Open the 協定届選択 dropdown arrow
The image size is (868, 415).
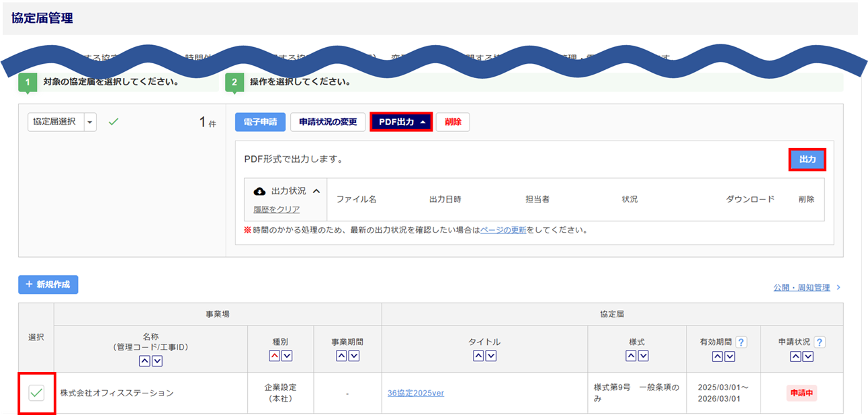(x=90, y=122)
